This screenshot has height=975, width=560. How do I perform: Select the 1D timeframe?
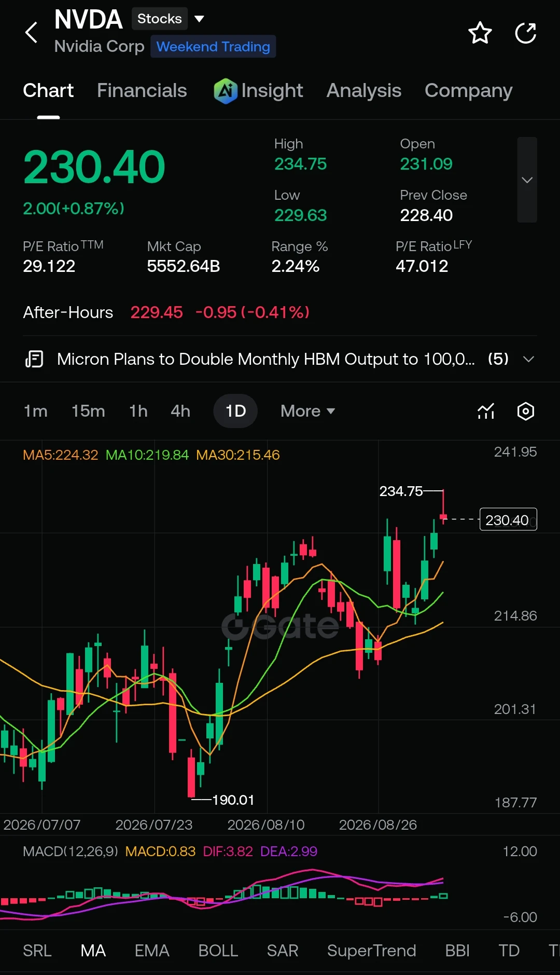pyautogui.click(x=235, y=411)
